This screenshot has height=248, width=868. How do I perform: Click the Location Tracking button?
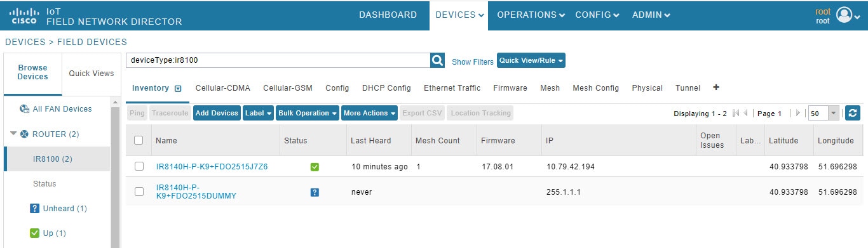click(x=480, y=113)
